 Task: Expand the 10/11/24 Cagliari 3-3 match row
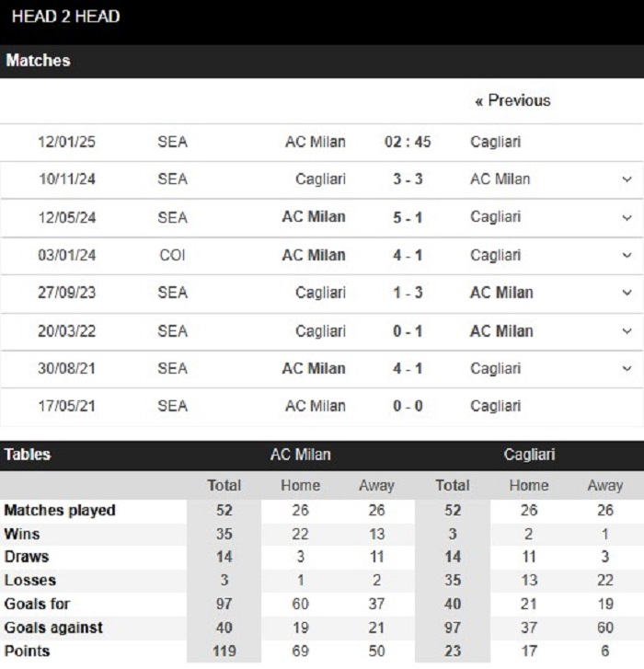pyautogui.click(x=627, y=179)
